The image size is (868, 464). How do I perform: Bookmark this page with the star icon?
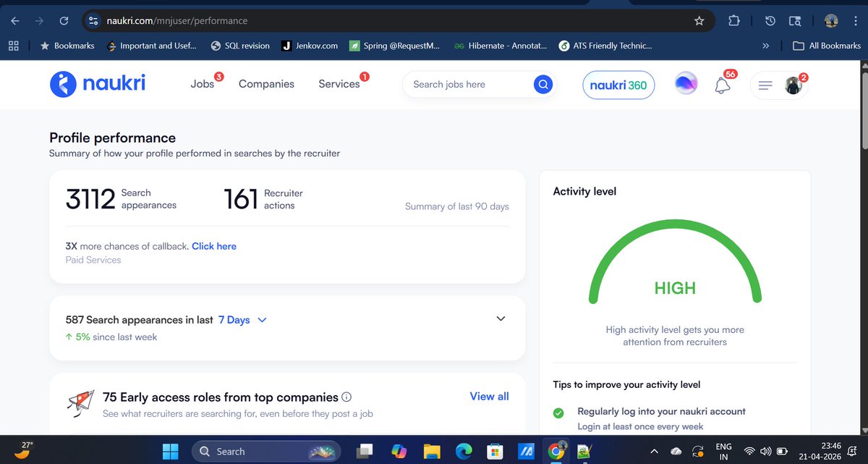point(699,21)
